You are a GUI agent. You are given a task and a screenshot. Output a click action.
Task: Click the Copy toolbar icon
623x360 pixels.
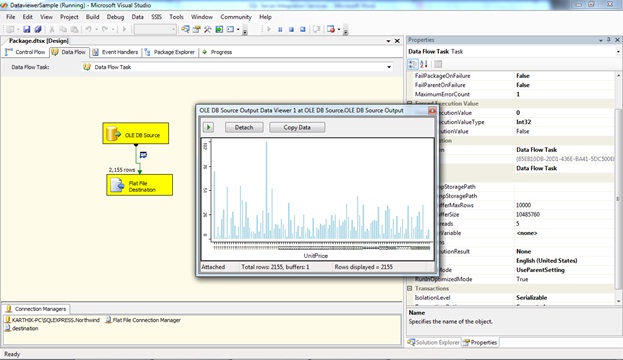click(63, 29)
